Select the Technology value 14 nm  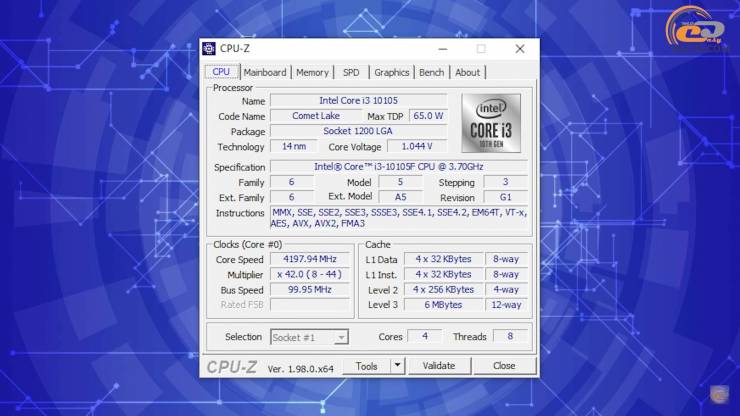pyautogui.click(x=294, y=146)
